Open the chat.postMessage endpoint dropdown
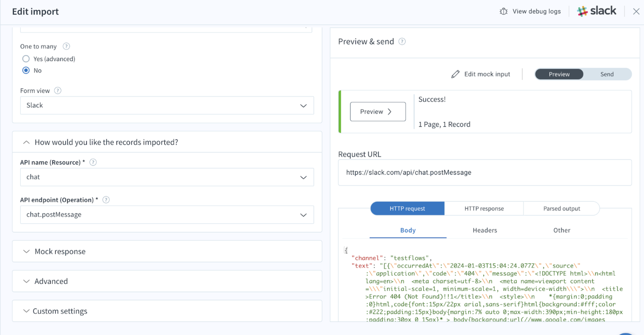Viewport: 644px width, 335px height. 167,215
